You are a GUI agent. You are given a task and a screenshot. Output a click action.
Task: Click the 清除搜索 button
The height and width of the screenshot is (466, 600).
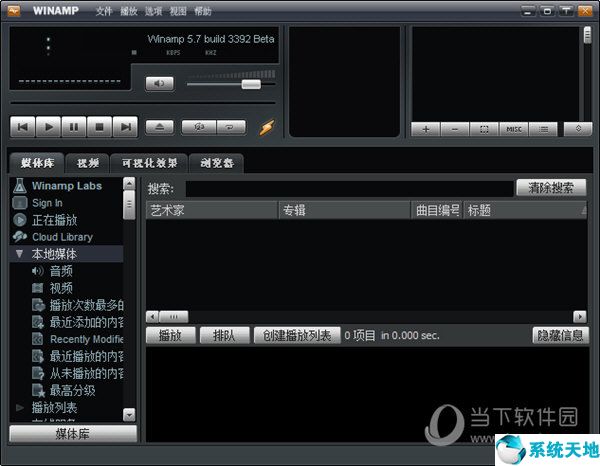pos(551,187)
